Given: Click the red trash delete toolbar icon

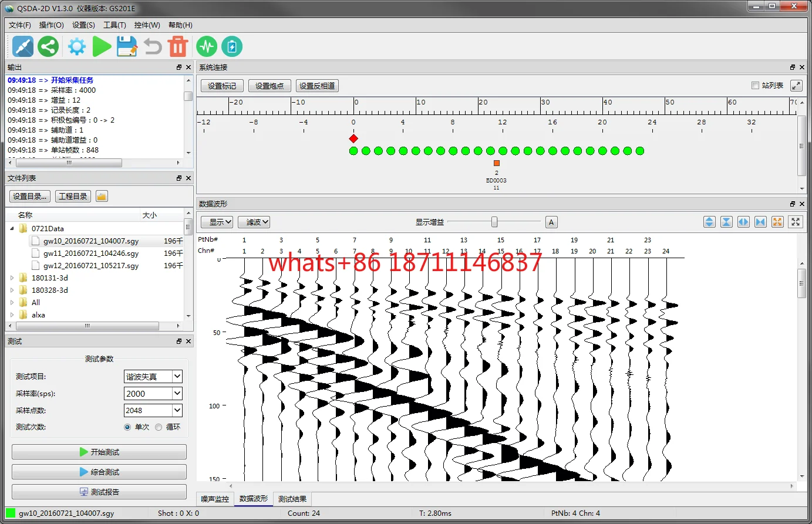Looking at the screenshot, I should point(178,46).
